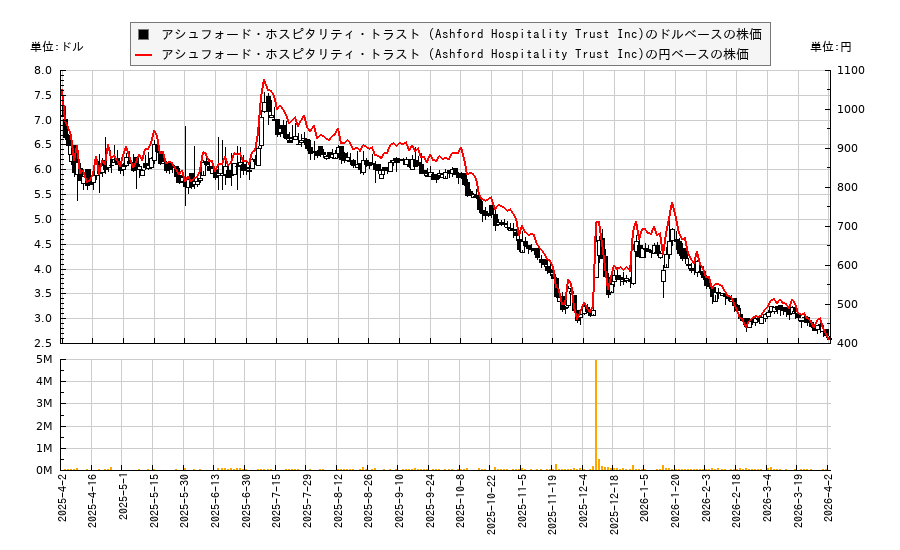Click the 5M volume axis label

point(45,360)
